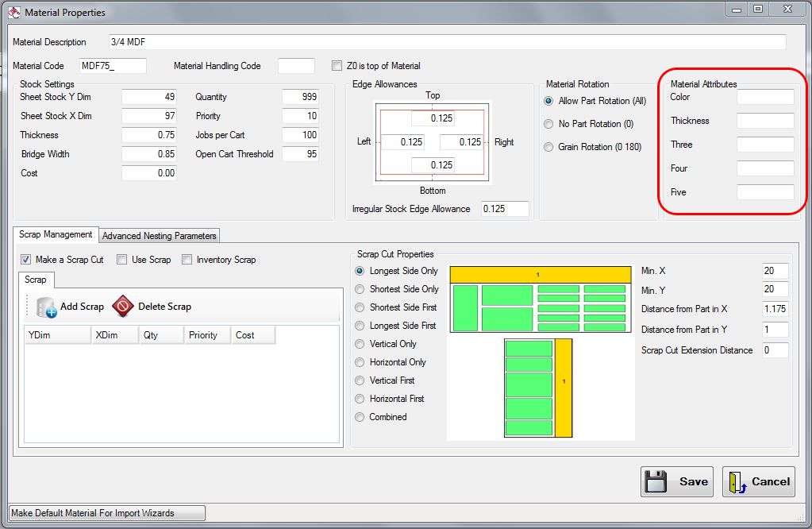Choose Shortest Side First option
Image resolution: width=812 pixels, height=529 pixels.
(x=360, y=307)
